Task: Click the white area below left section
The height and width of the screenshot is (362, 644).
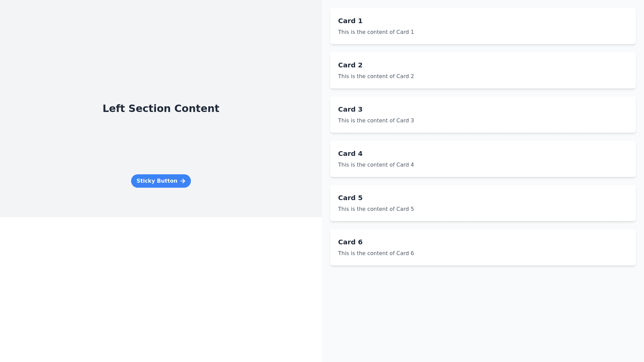Action: pyautogui.click(x=161, y=288)
